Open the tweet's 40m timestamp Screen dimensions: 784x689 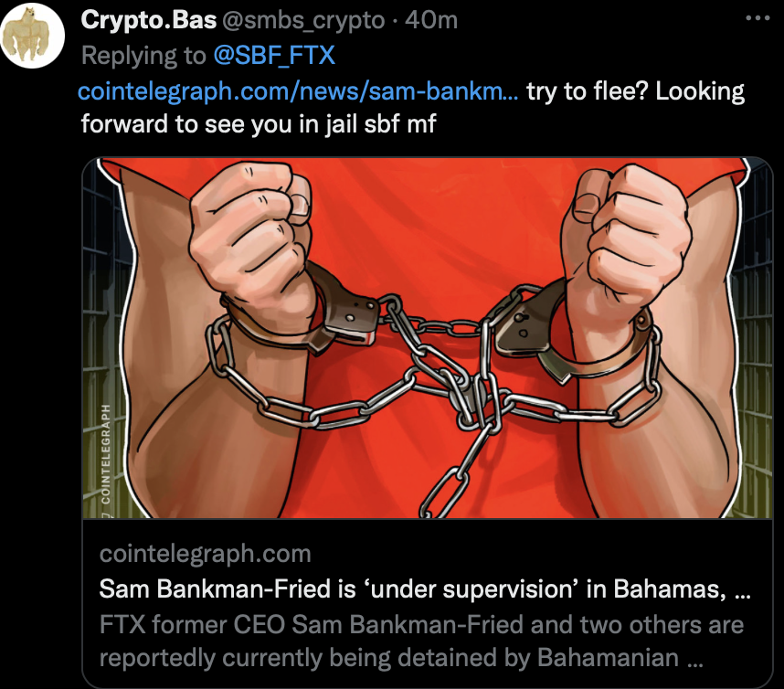point(430,20)
